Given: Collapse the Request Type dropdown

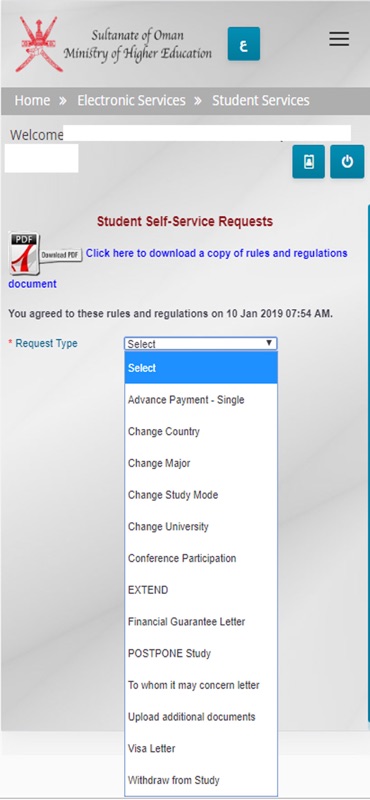Looking at the screenshot, I should pyautogui.click(x=201, y=344).
